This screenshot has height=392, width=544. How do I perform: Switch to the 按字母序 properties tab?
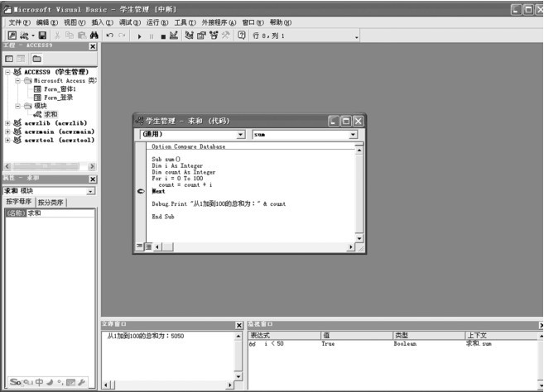[19, 202]
